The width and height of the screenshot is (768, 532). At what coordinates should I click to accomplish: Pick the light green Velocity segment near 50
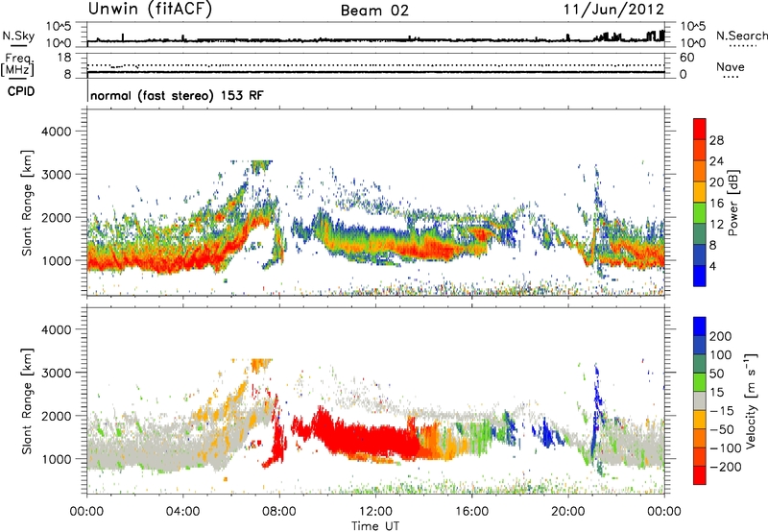pyautogui.click(x=700, y=382)
